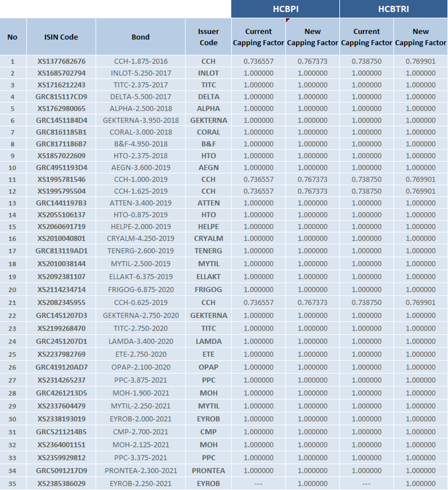This screenshot has width=448, height=490.
Task: Select the HCBTRI group header cell
Action: pos(394,9)
